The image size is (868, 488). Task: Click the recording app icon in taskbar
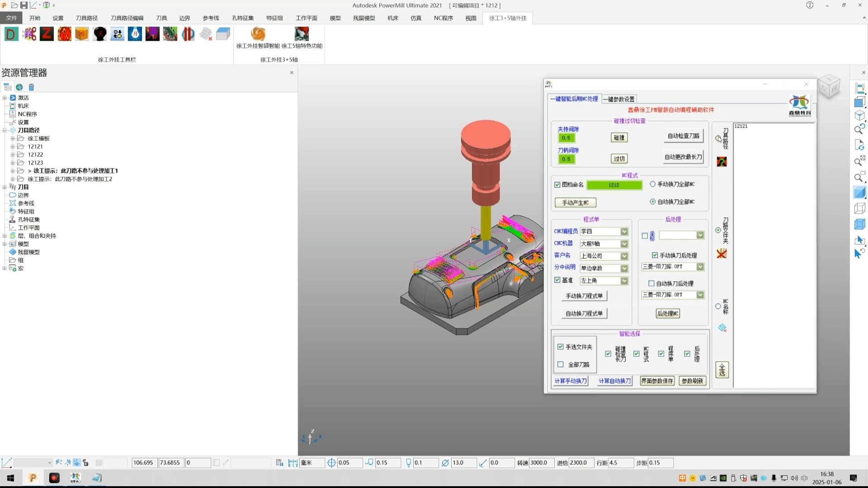pyautogui.click(x=54, y=478)
